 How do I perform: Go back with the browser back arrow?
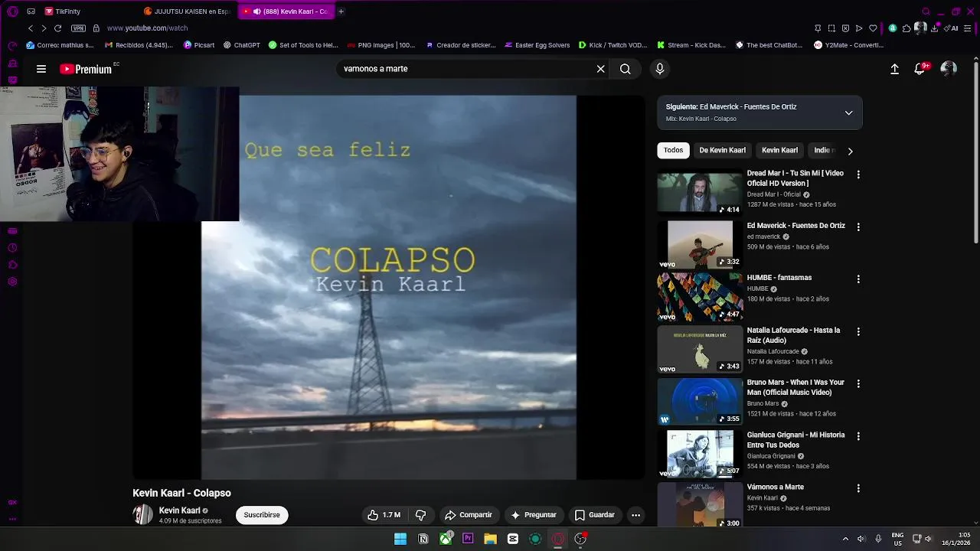point(31,28)
